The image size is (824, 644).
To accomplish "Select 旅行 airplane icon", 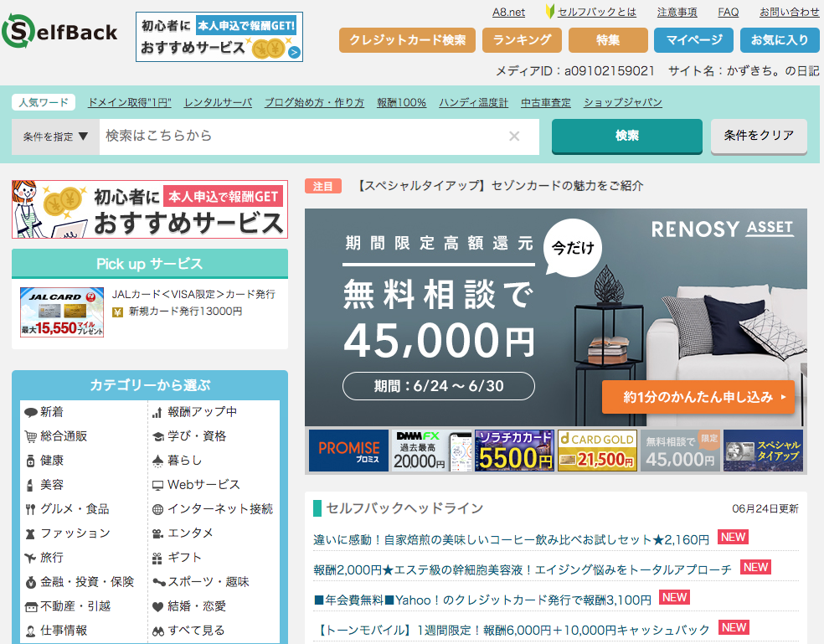I will point(30,558).
